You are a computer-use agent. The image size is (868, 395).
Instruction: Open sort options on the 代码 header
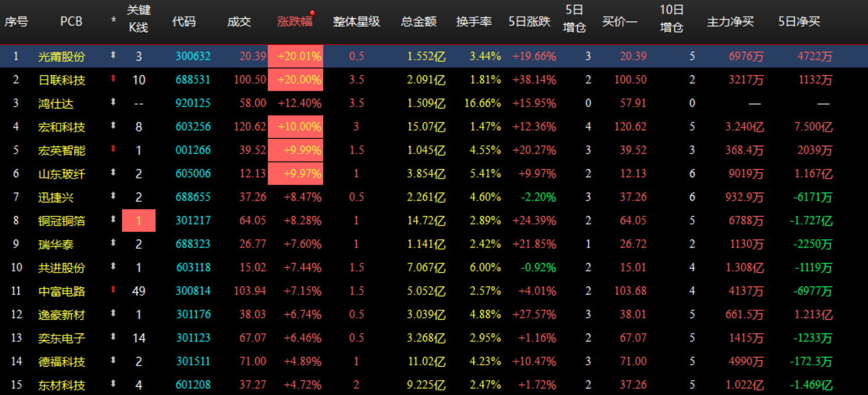pos(184,21)
